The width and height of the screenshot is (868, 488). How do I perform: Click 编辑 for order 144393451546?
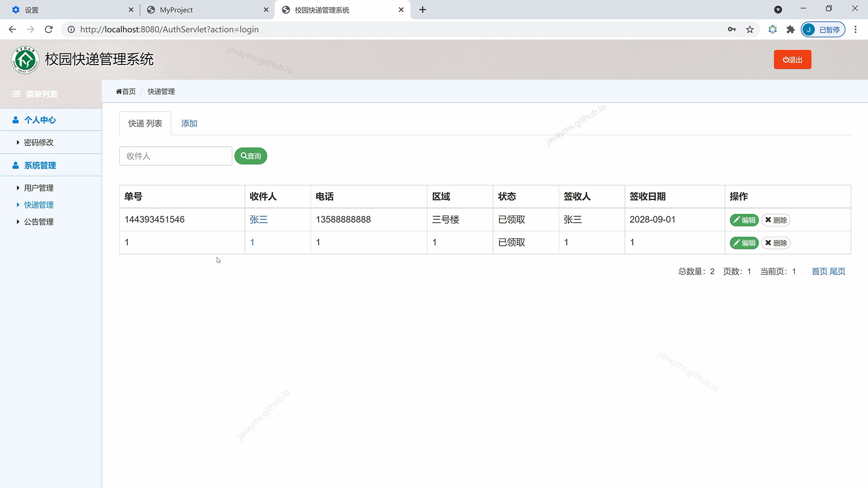pyautogui.click(x=744, y=220)
